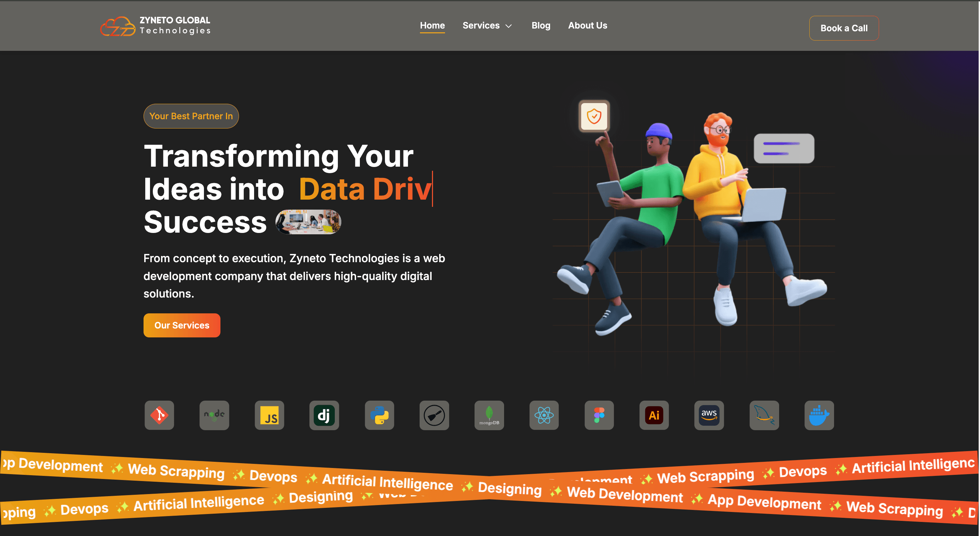Click the Figma logo icon
This screenshot has width=980, height=536.
(x=599, y=415)
